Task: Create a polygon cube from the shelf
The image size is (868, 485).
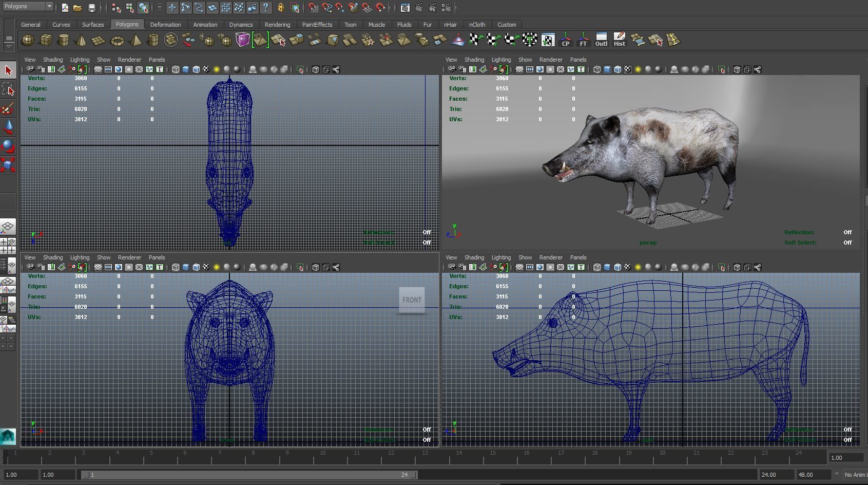Action: (x=46, y=40)
